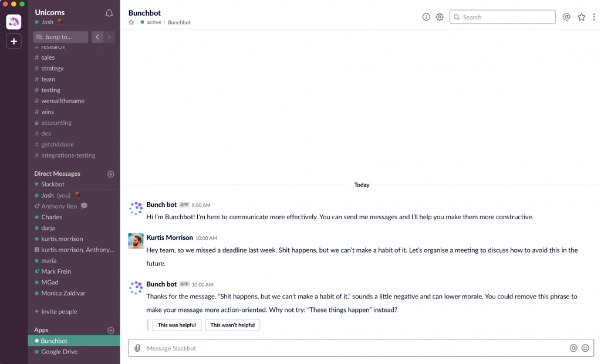Browse apps plus icon beside Apps

click(111, 330)
